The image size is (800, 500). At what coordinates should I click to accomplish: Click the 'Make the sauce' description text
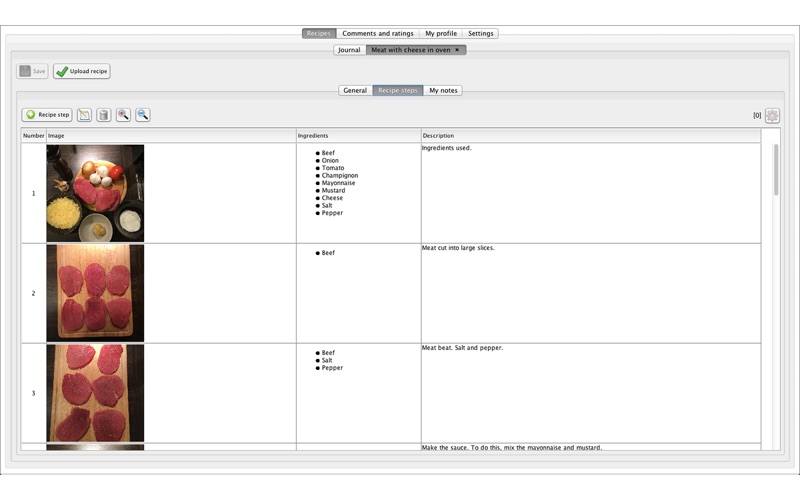[x=512, y=447]
